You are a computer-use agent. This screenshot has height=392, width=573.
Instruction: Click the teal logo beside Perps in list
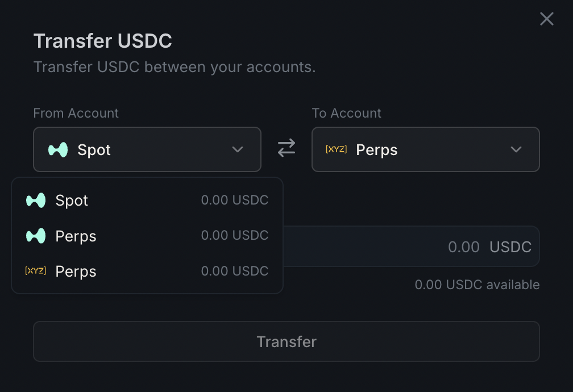pos(36,236)
